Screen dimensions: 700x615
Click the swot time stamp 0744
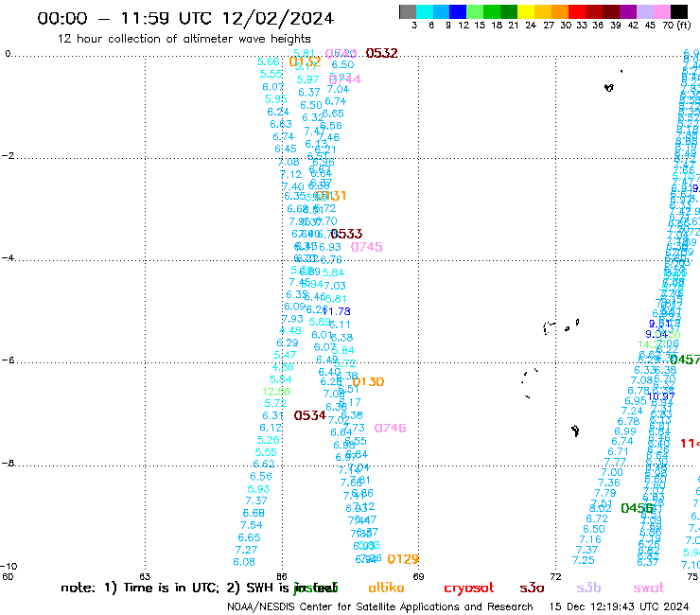pyautogui.click(x=344, y=79)
